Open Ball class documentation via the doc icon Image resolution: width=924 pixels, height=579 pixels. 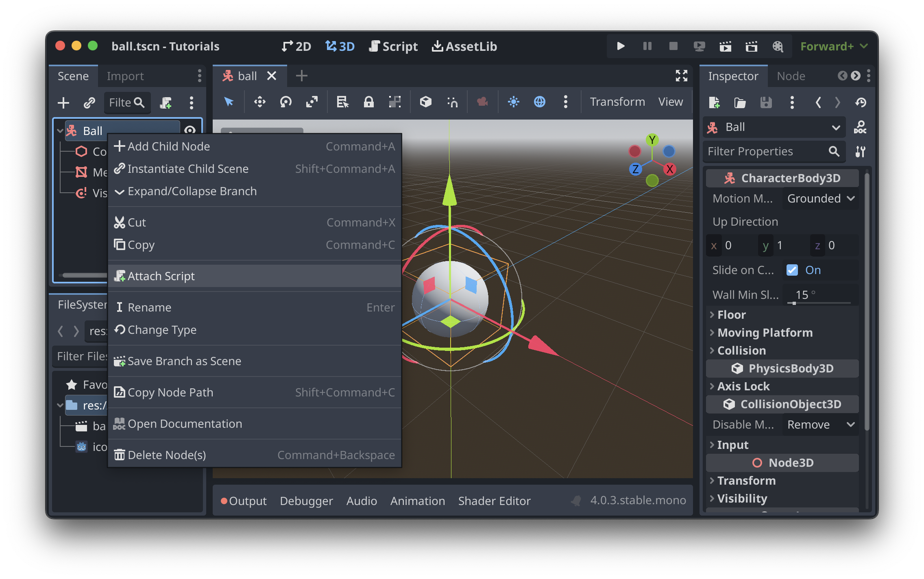click(x=860, y=127)
